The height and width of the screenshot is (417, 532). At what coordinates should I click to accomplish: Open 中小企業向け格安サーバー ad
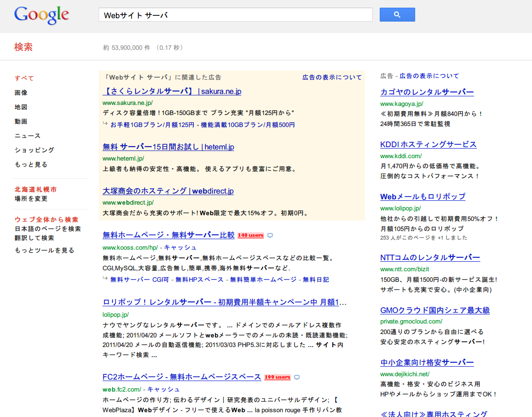tap(427, 362)
